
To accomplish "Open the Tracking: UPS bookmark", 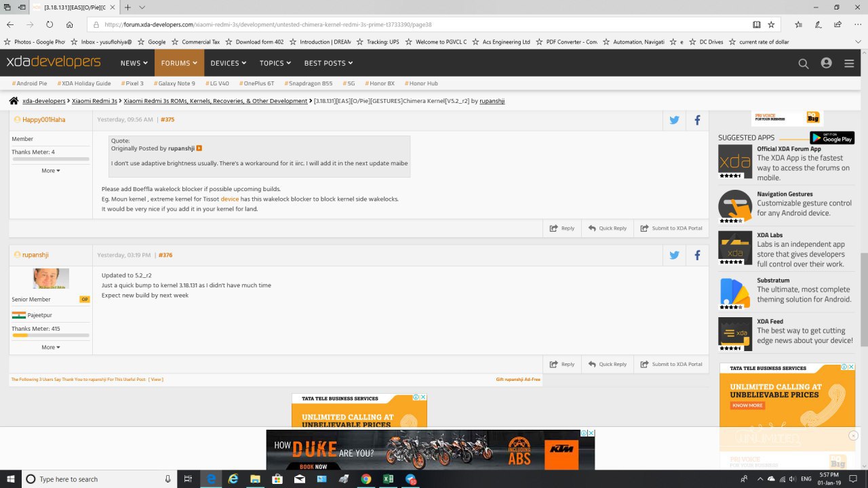I will tap(378, 42).
